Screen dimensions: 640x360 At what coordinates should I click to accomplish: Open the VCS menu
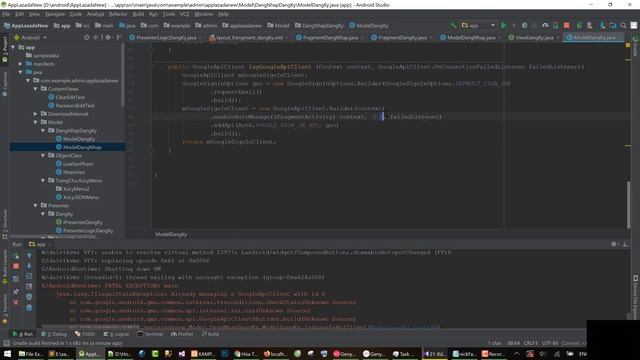click(x=184, y=14)
